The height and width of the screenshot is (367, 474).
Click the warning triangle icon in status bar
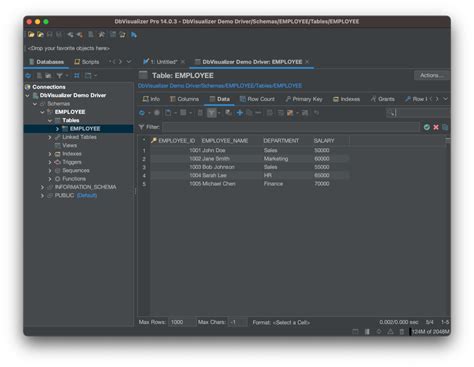[390, 332]
